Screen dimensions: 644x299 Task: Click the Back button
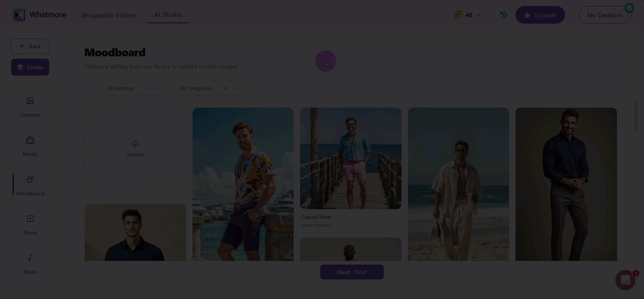pyautogui.click(x=30, y=46)
